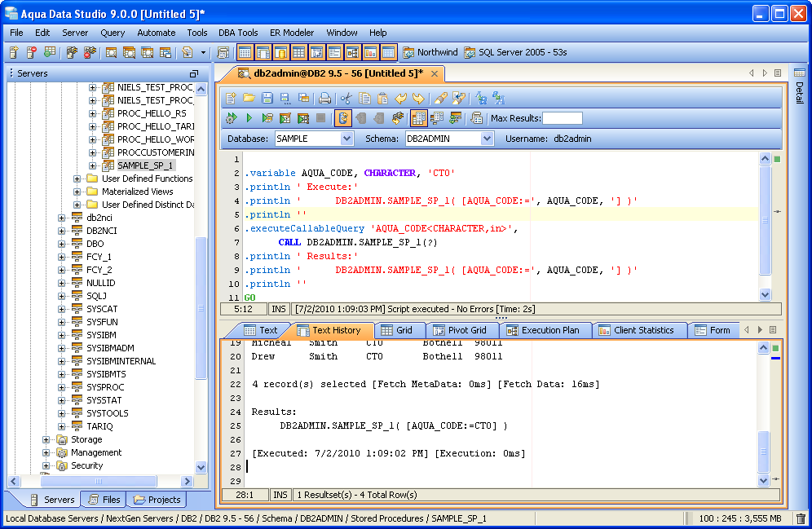This screenshot has width=812, height=529.
Task: Click the Undo arrow icon
Action: click(400, 98)
